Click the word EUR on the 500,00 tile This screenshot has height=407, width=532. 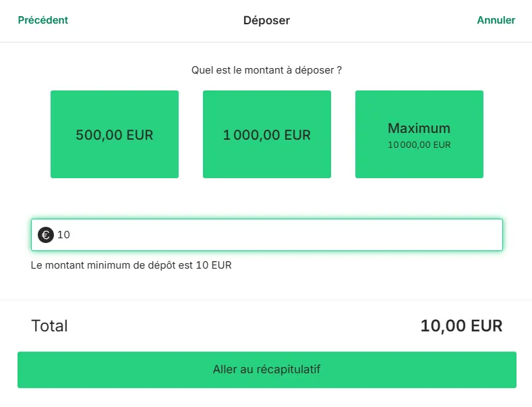pyautogui.click(x=140, y=135)
